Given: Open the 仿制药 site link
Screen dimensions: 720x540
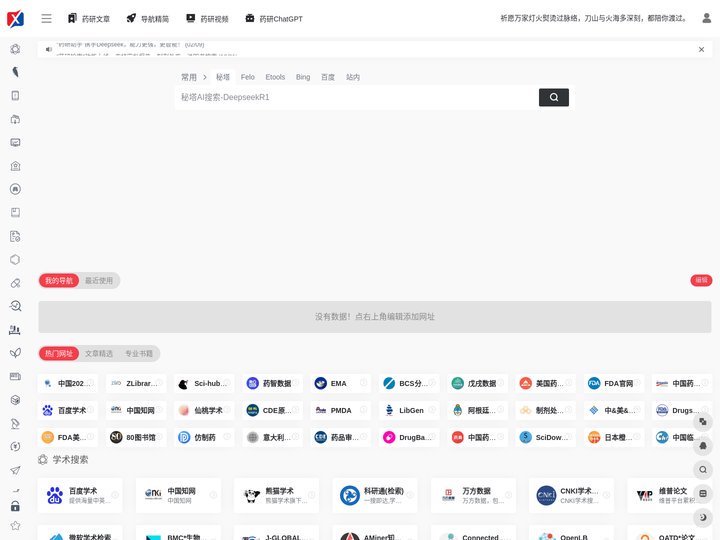Looking at the screenshot, I should (x=204, y=438).
